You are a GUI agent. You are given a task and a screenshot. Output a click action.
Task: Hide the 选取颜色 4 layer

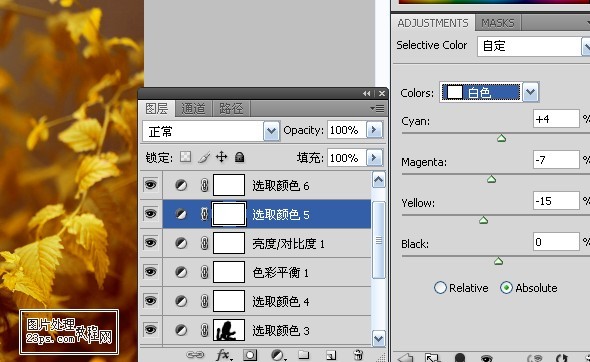click(151, 301)
